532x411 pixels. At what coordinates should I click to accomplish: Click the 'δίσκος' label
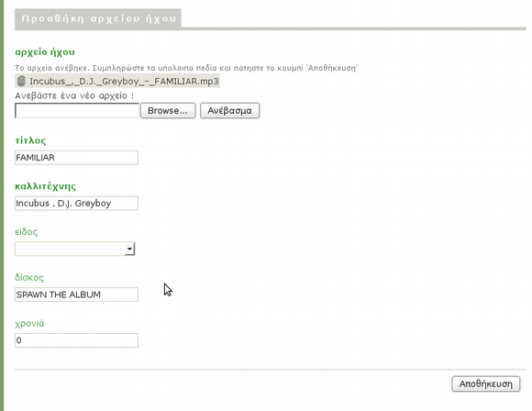29,277
